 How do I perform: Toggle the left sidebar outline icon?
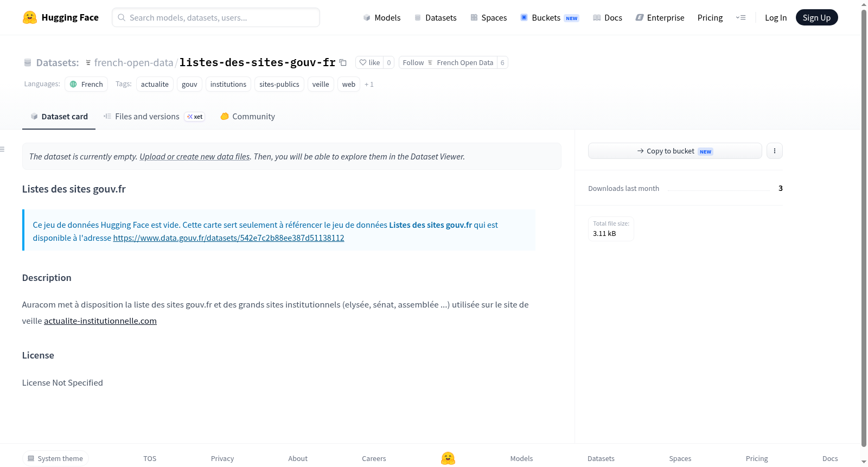pos(3,149)
